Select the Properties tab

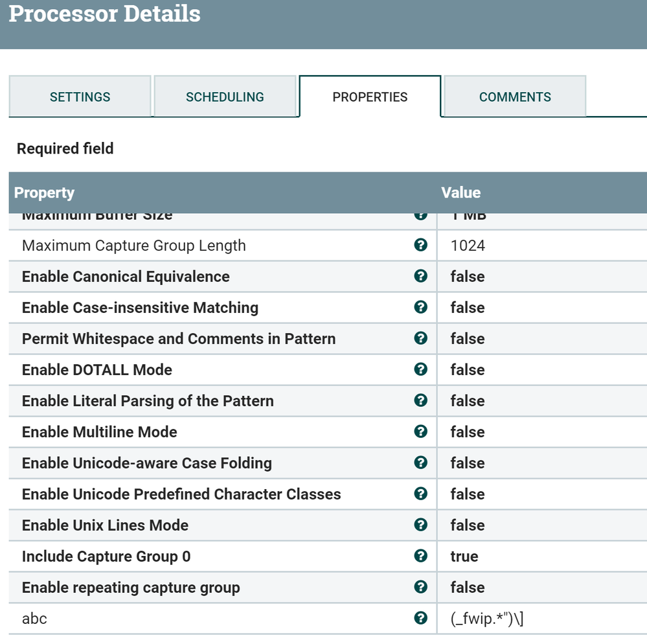370,97
